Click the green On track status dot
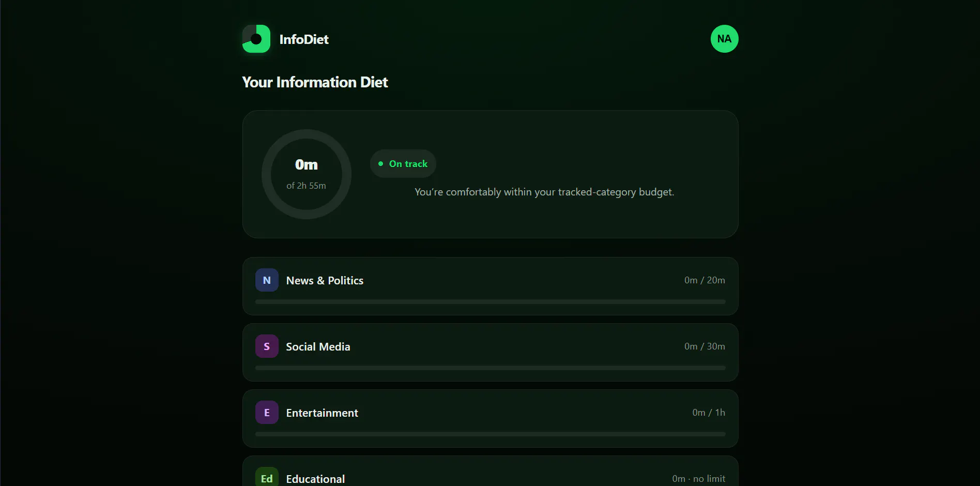 (x=381, y=164)
